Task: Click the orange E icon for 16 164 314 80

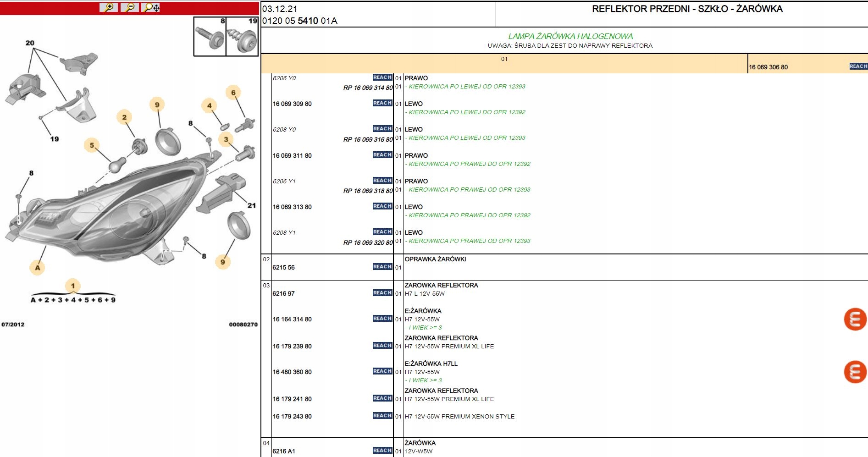Action: coord(855,319)
